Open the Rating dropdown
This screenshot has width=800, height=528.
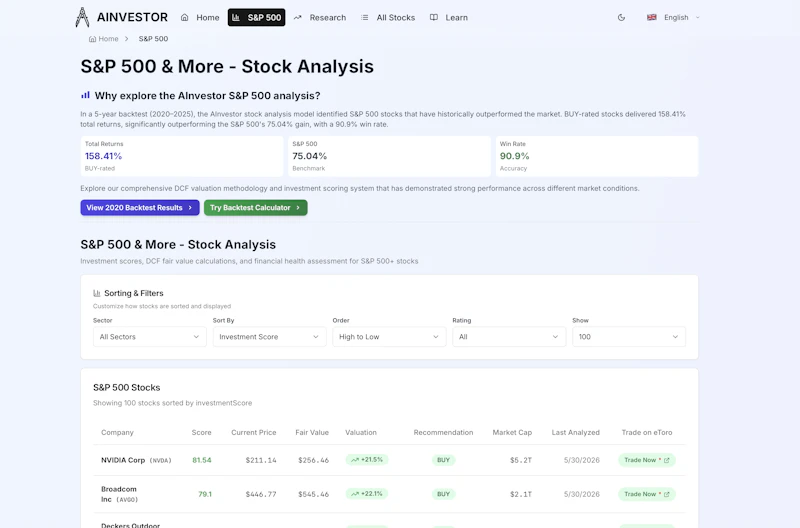pos(509,337)
